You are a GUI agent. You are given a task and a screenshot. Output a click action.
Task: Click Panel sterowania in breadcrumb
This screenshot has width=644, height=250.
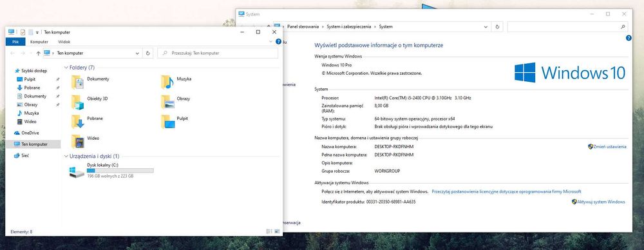[303, 26]
